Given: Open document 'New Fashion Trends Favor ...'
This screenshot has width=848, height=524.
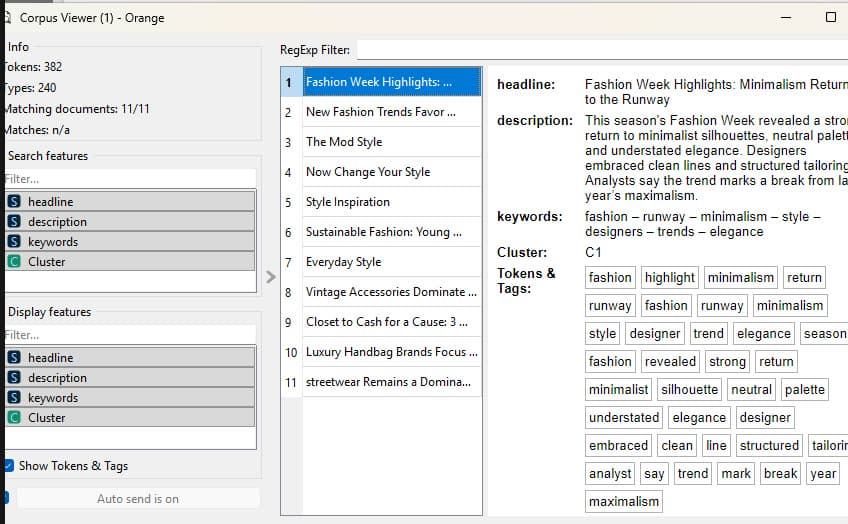Looking at the screenshot, I should tap(391, 112).
